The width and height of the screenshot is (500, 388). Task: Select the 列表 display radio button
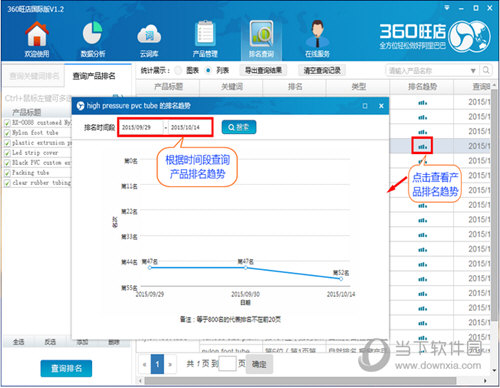point(208,70)
